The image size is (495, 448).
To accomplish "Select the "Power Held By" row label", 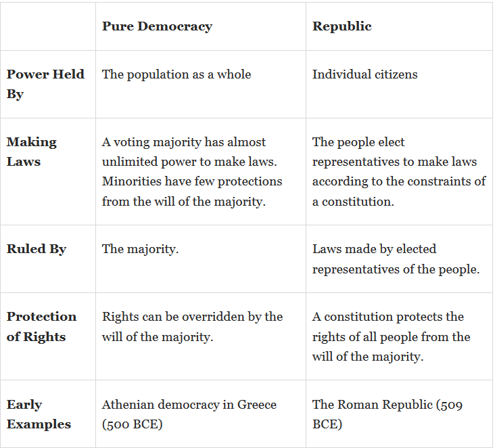I will [45, 84].
